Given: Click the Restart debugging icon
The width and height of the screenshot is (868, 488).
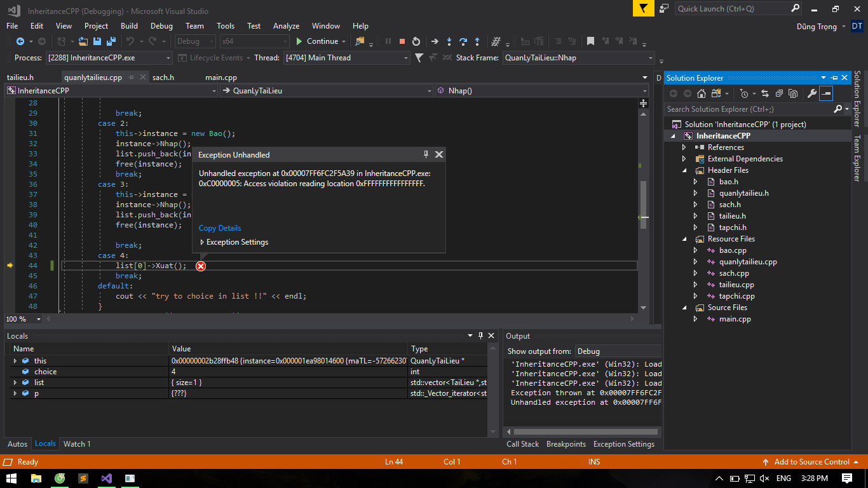Looking at the screenshot, I should pos(416,41).
